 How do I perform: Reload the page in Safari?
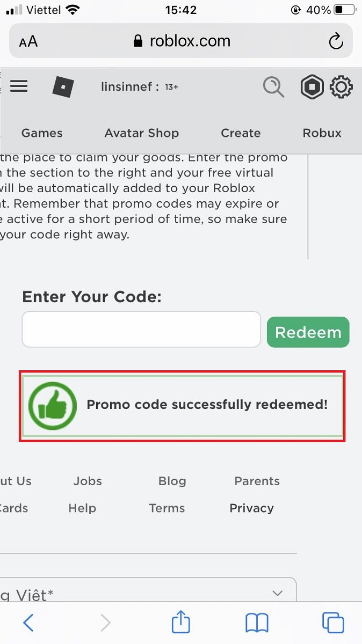coord(336,41)
